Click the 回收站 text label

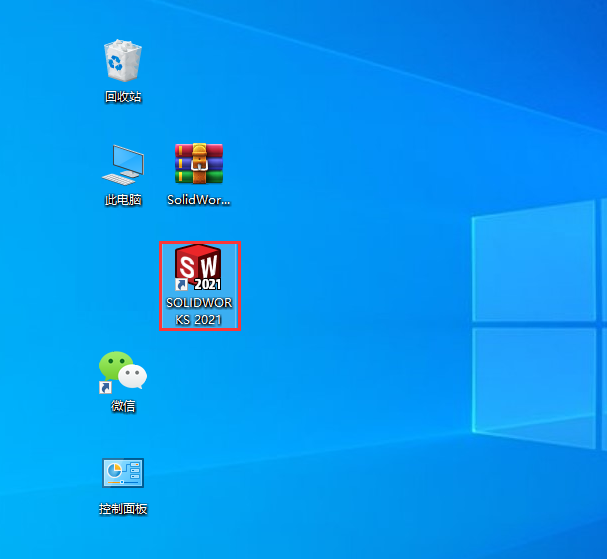click(x=123, y=97)
